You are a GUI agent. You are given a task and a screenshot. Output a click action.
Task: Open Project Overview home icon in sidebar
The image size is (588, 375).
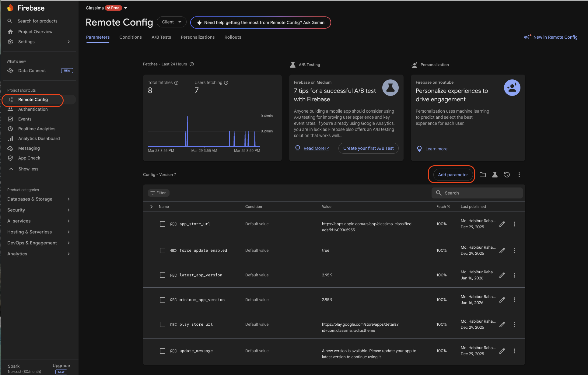[10, 32]
